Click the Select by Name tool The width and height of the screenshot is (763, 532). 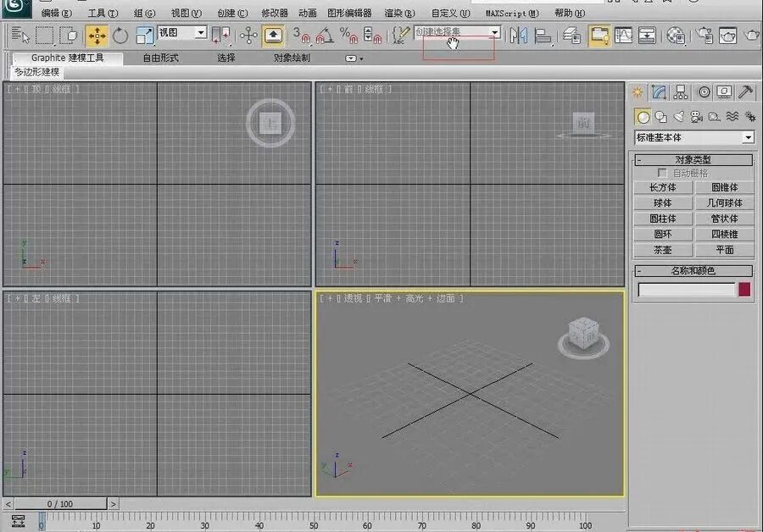click(20, 36)
